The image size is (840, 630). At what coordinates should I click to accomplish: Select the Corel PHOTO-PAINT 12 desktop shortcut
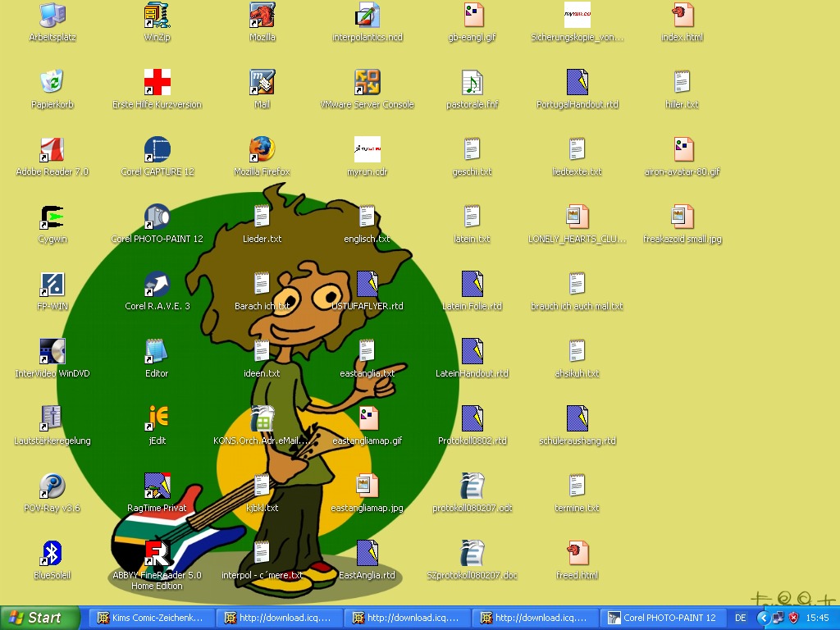(157, 217)
